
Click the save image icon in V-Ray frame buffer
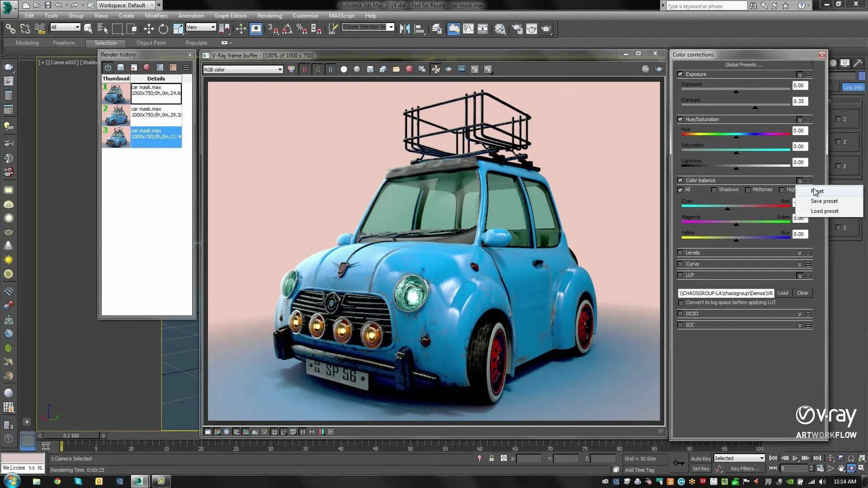(x=370, y=70)
